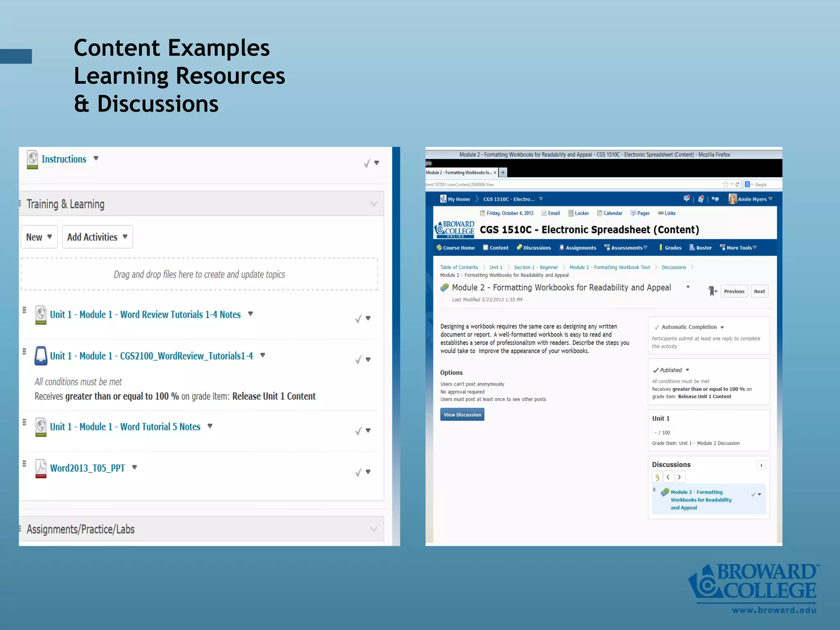Click the Pager icon
840x630 pixels.
[633, 213]
